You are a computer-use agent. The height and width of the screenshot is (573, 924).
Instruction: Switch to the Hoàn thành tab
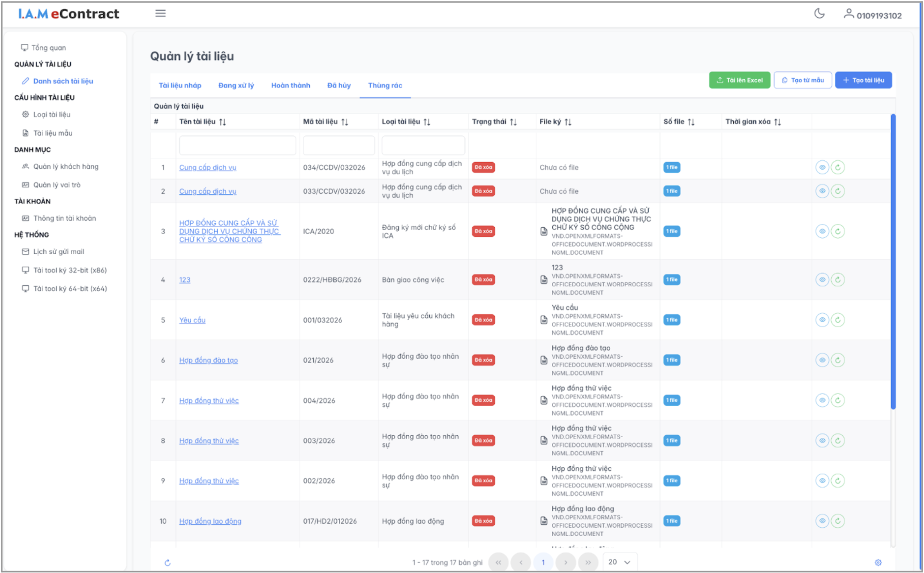coord(290,85)
